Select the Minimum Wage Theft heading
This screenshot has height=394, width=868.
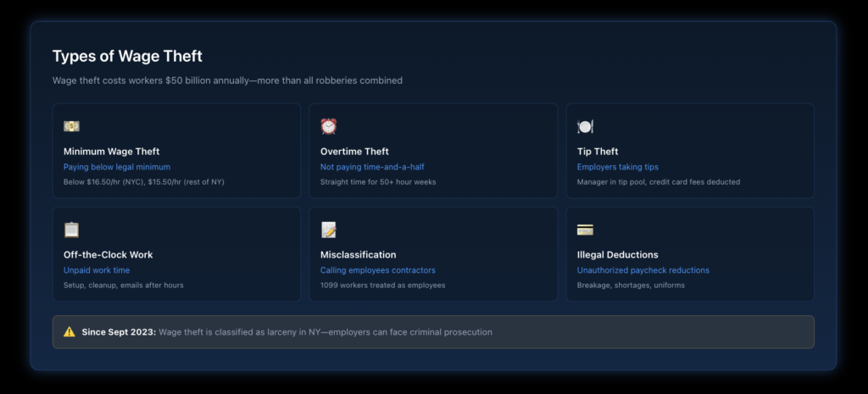coord(111,152)
